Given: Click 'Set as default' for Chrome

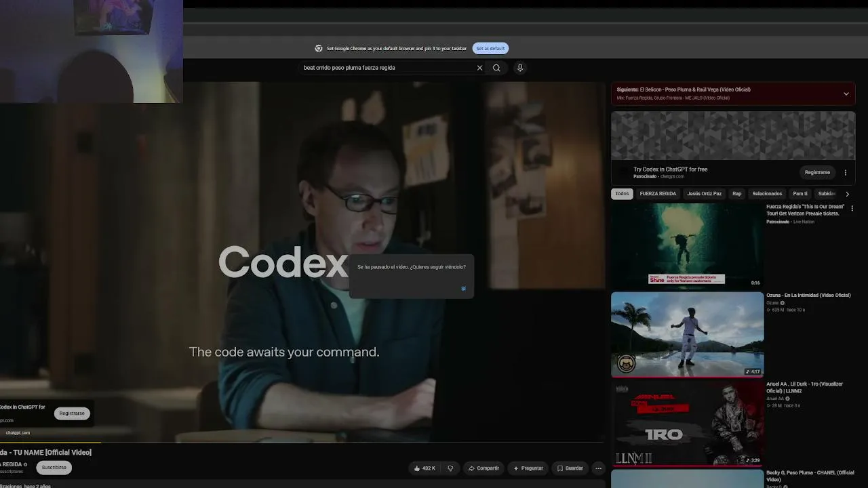Looking at the screenshot, I should [x=490, y=49].
